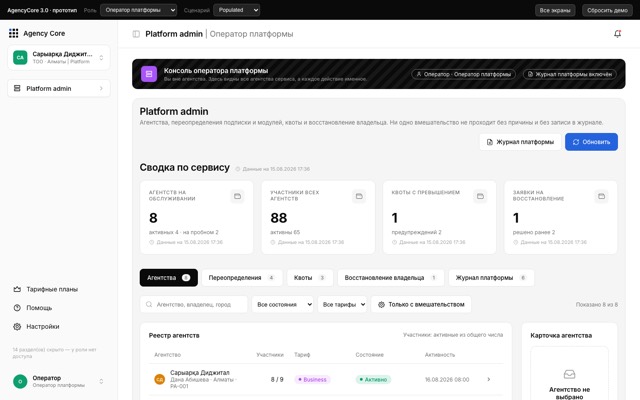
Task: Click icon on Квоты с превышением card
Action: pyautogui.click(x=480, y=196)
